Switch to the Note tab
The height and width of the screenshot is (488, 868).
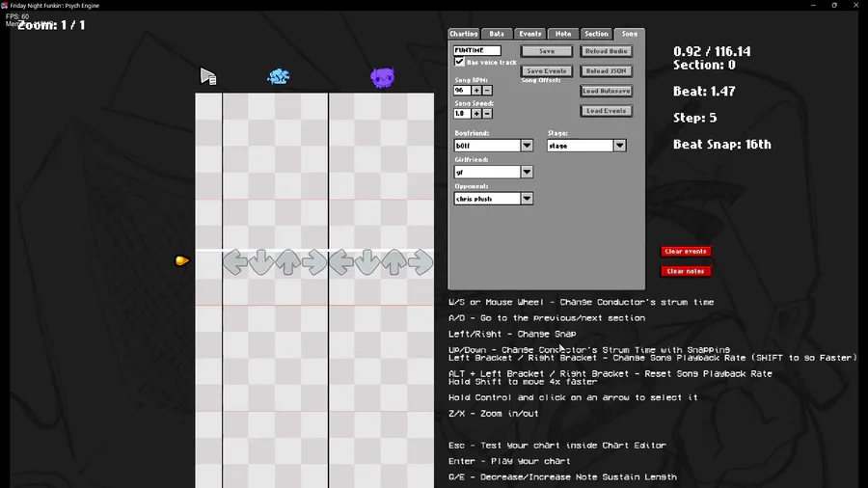pos(563,34)
